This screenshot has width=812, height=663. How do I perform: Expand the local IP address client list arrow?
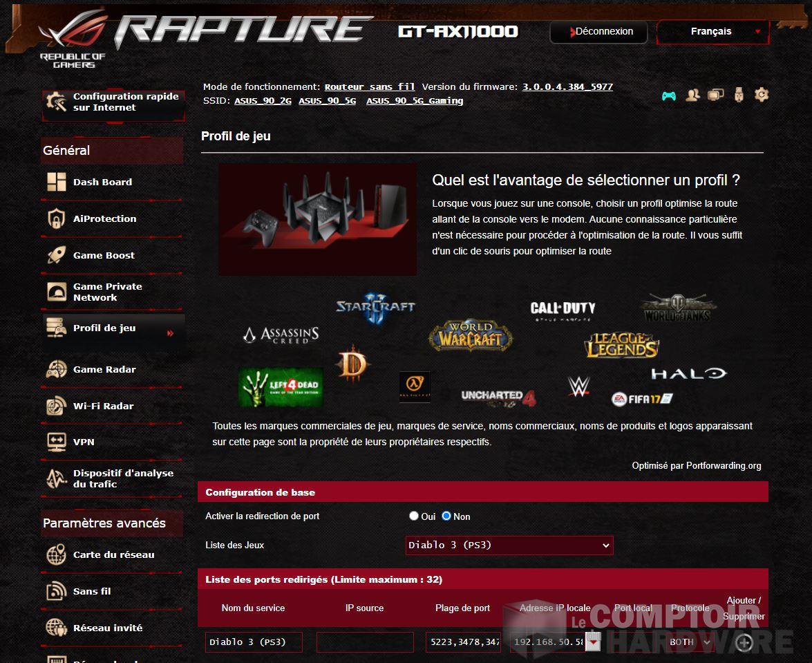(x=593, y=642)
